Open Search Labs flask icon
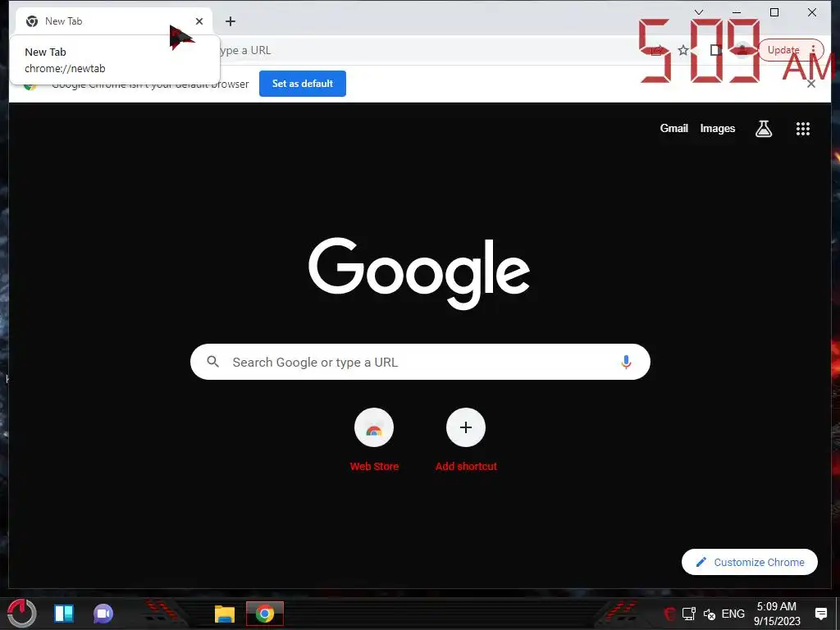 (764, 129)
